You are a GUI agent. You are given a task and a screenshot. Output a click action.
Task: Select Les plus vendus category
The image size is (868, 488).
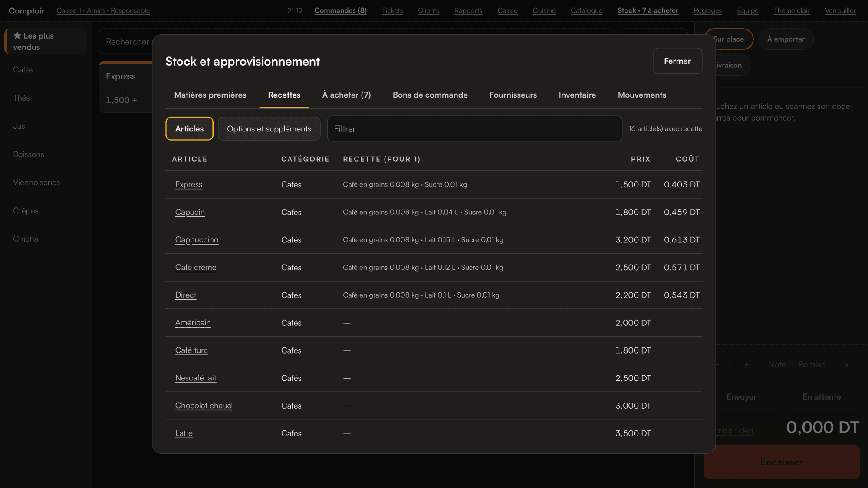point(46,41)
